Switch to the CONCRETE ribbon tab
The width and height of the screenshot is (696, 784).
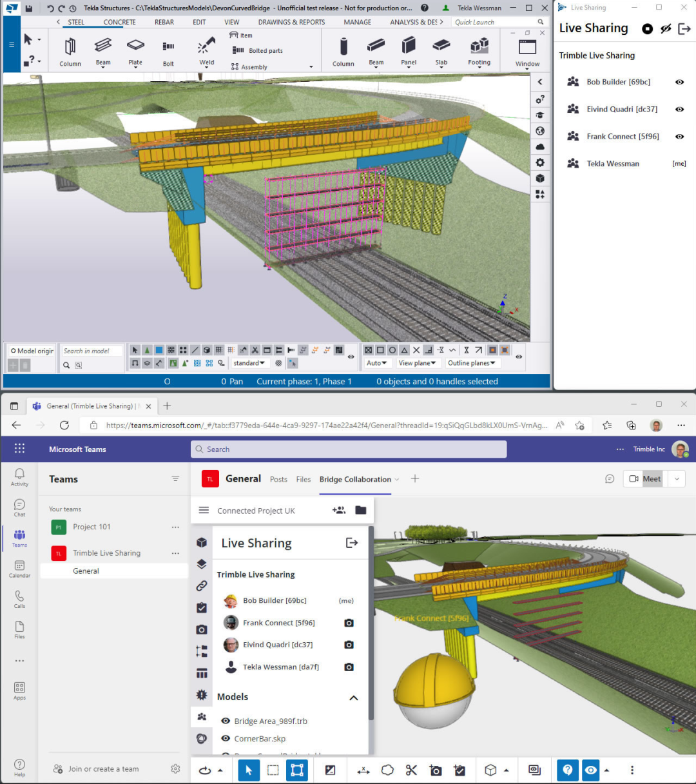120,22
